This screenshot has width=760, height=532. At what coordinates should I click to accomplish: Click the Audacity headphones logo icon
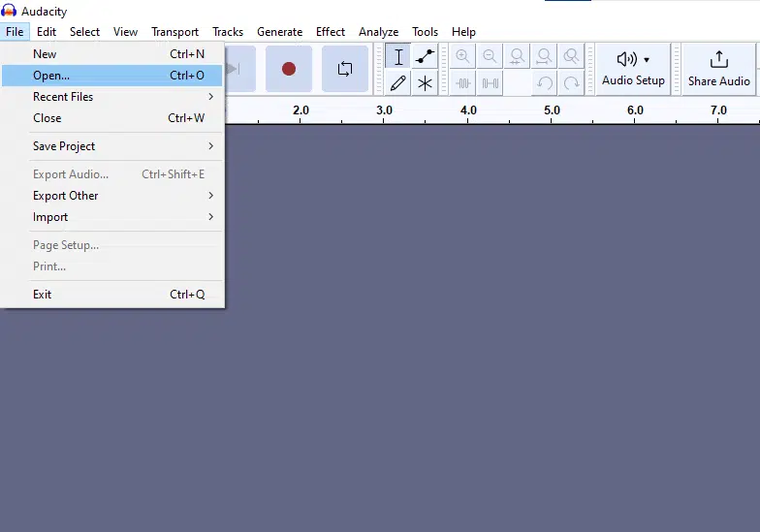(x=9, y=10)
